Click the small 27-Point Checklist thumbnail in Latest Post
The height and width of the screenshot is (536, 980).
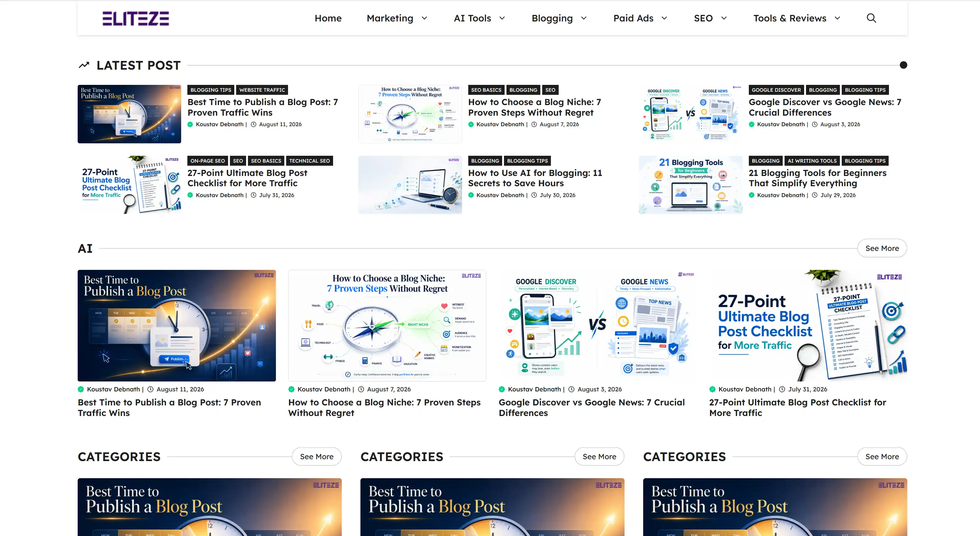pos(129,185)
